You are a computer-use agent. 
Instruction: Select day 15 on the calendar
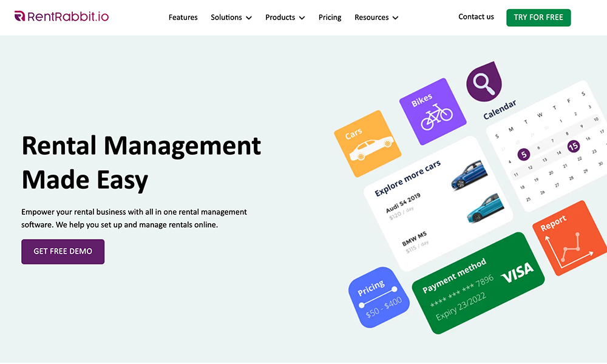573,146
